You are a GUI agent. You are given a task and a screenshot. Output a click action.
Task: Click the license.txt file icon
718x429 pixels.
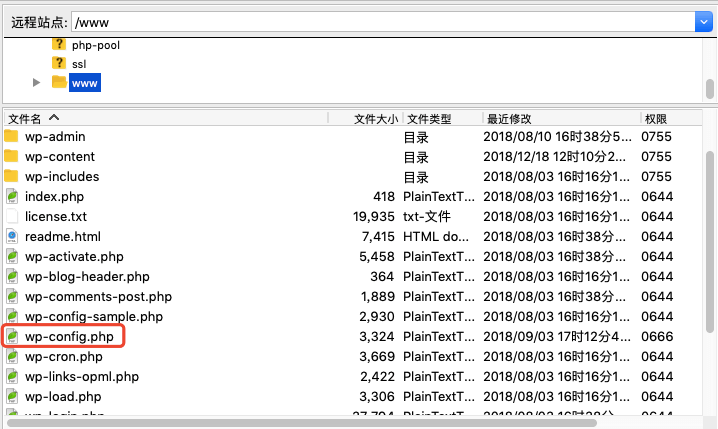[x=12, y=216]
